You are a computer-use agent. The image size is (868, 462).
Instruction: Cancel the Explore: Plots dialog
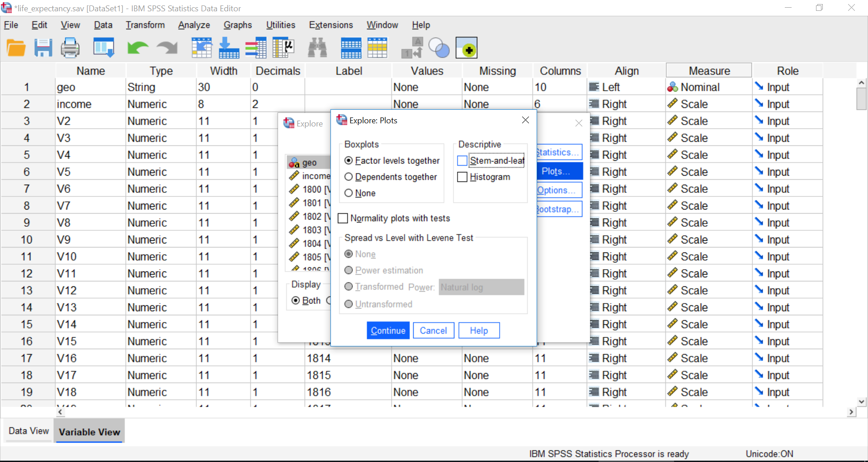pyautogui.click(x=434, y=331)
